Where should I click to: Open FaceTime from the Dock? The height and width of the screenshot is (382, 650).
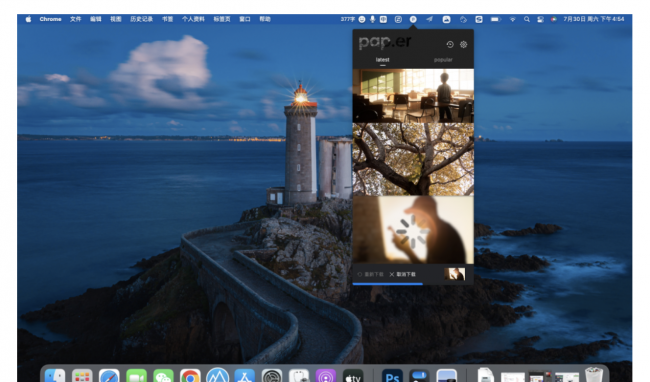[x=136, y=375]
